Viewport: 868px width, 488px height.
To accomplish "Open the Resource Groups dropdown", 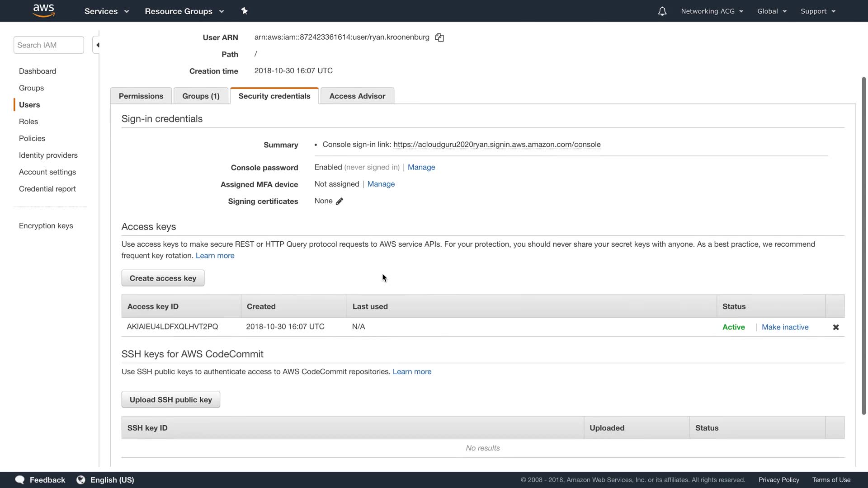I will 184,11.
